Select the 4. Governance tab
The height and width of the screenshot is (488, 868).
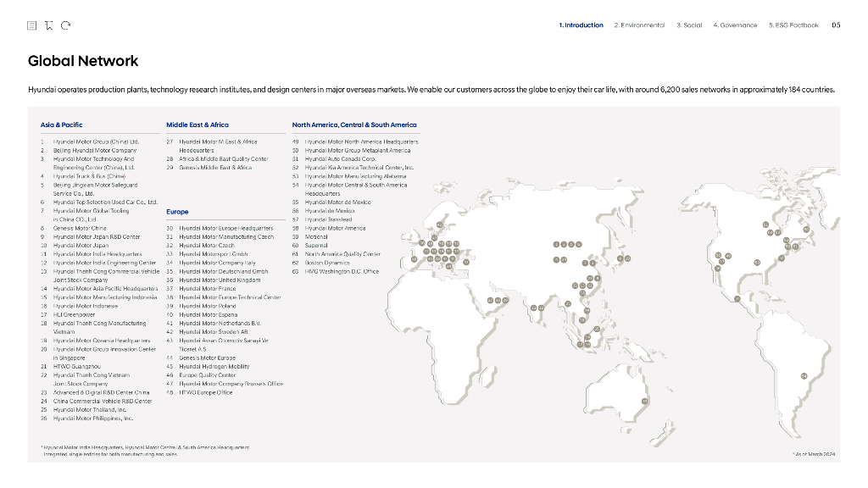point(735,25)
